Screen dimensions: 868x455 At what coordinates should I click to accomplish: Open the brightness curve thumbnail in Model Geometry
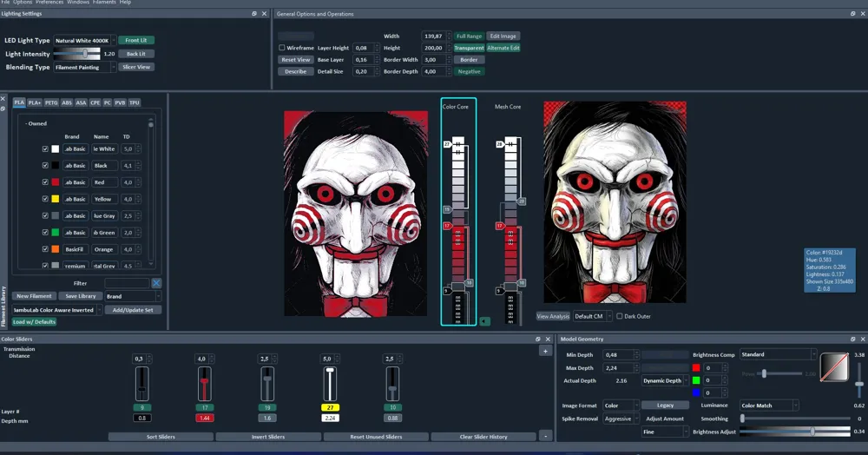(x=834, y=367)
